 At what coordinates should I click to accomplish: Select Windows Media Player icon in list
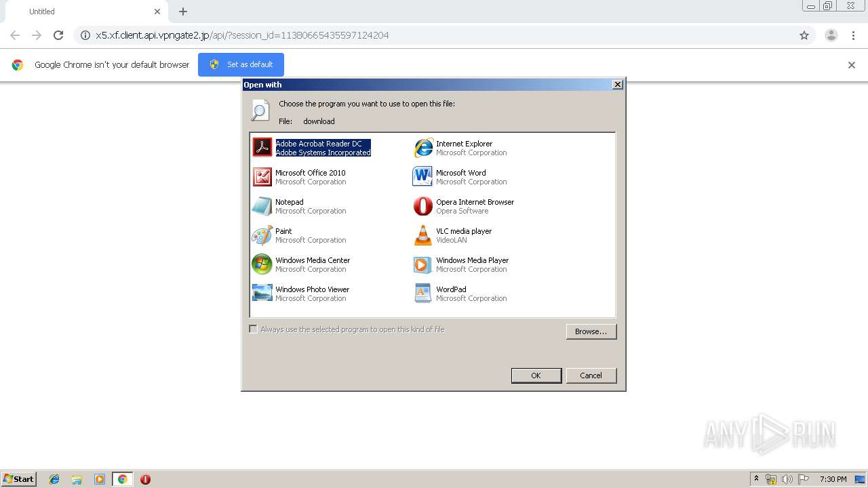pyautogui.click(x=422, y=264)
